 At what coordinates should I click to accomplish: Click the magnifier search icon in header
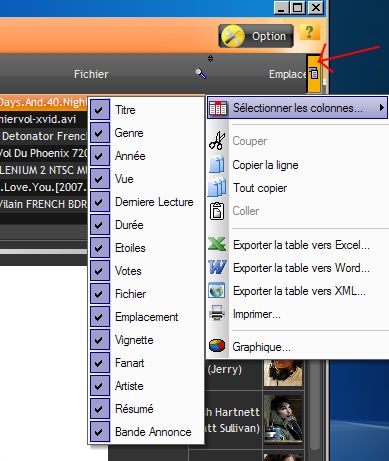[201, 73]
